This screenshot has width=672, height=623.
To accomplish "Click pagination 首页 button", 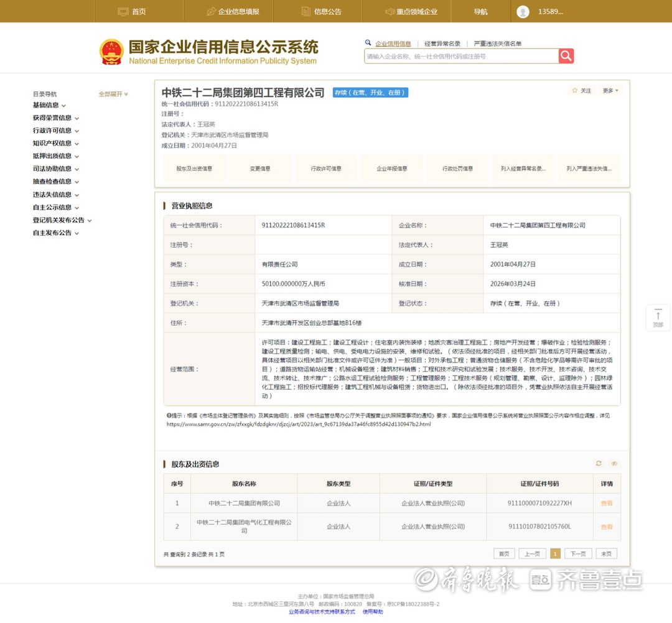I will tap(504, 553).
